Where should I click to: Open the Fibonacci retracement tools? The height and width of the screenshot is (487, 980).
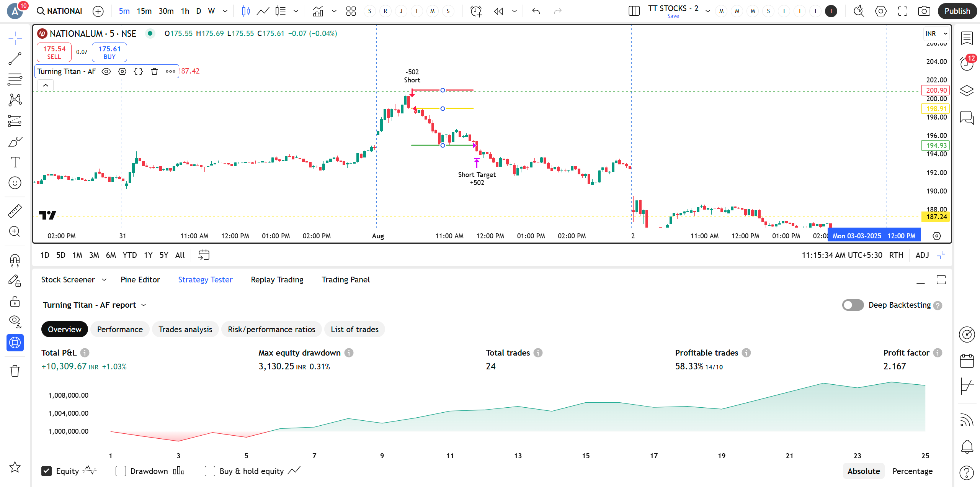(x=15, y=79)
